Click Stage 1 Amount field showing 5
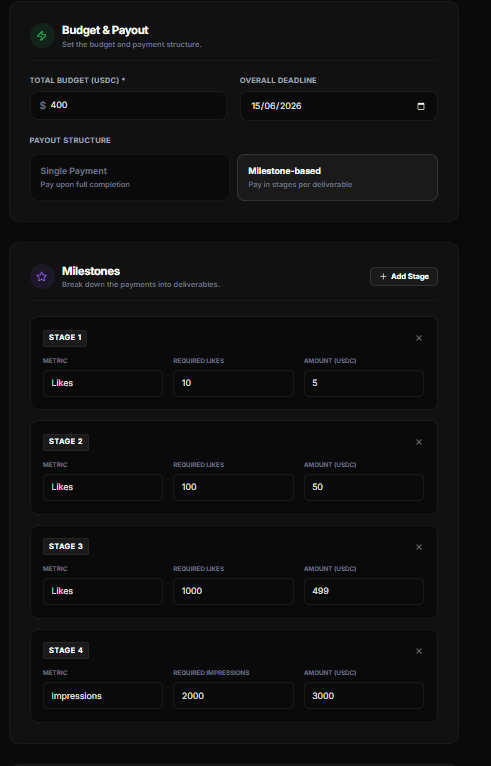 pos(363,383)
